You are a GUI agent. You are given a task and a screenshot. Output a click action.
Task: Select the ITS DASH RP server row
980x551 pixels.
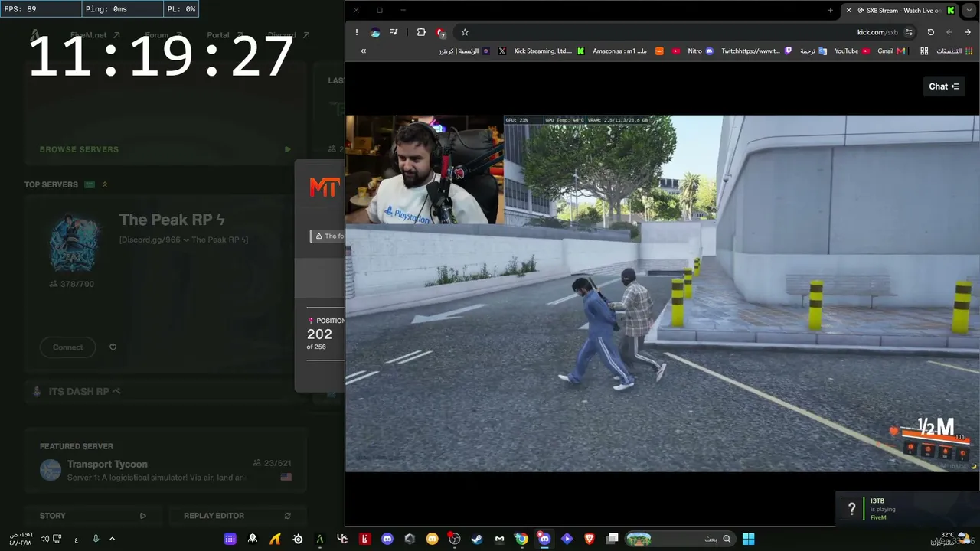pyautogui.click(x=165, y=392)
